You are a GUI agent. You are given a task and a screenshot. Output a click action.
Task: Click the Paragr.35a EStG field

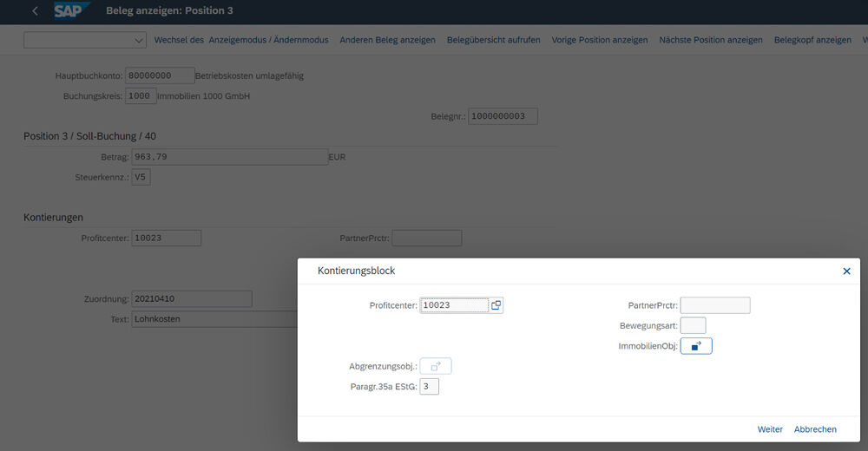pyautogui.click(x=429, y=386)
